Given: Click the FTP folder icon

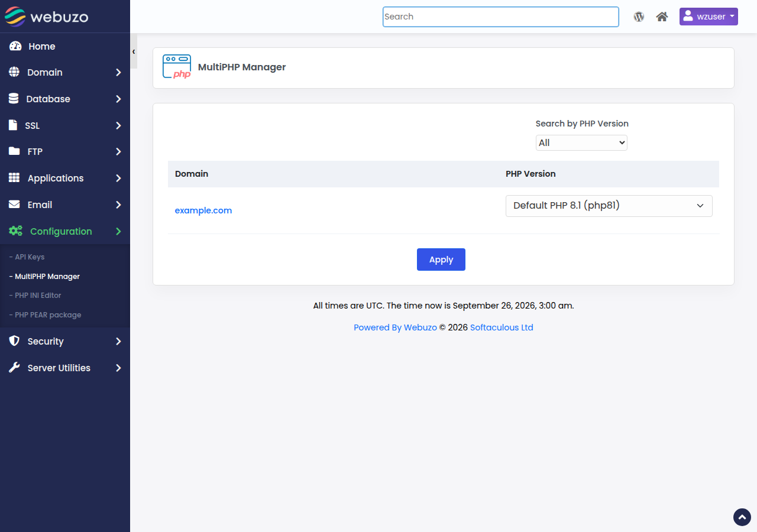Looking at the screenshot, I should (14, 151).
